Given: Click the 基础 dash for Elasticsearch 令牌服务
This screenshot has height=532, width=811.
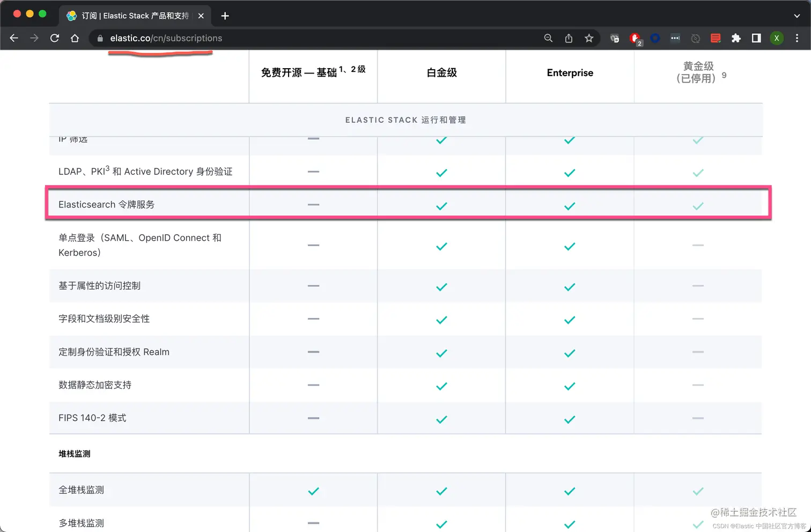Looking at the screenshot, I should [x=313, y=204].
